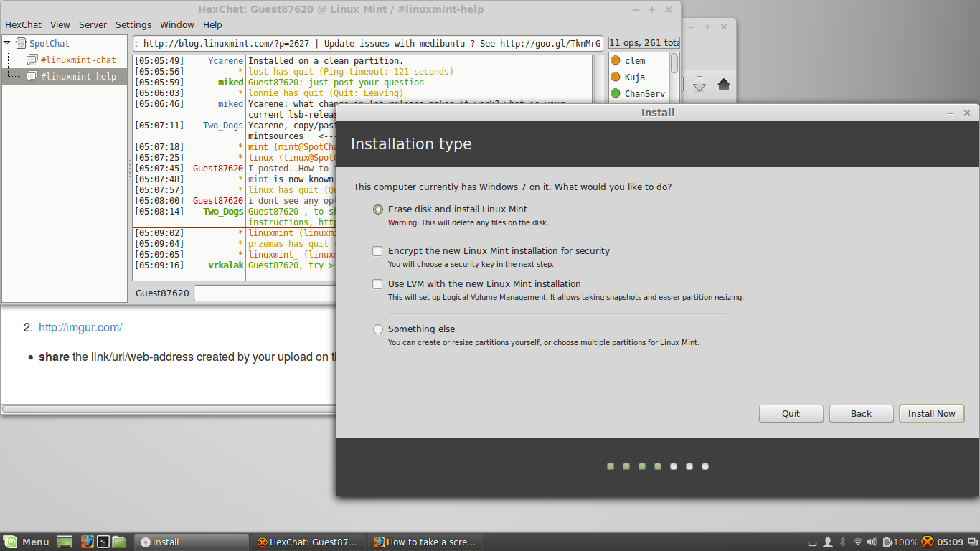Switch to HexChat: Guest87... taskbar entry
980x551 pixels.
click(308, 542)
